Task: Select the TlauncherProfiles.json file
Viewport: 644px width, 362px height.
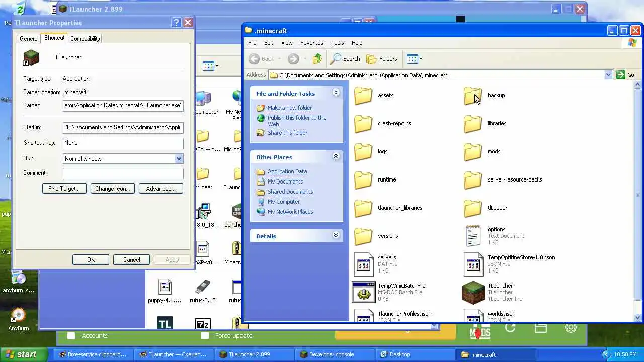Action: (392, 315)
